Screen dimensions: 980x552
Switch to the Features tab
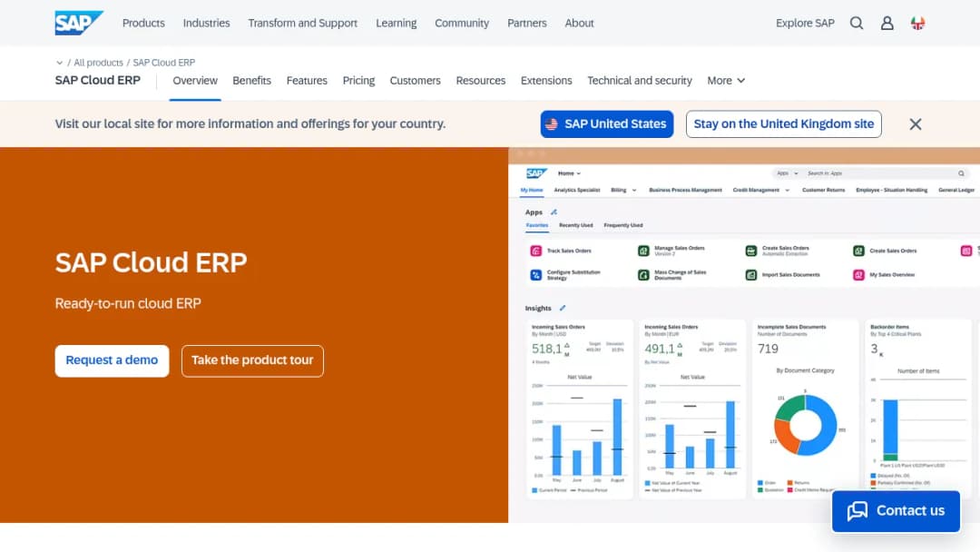pyautogui.click(x=307, y=81)
